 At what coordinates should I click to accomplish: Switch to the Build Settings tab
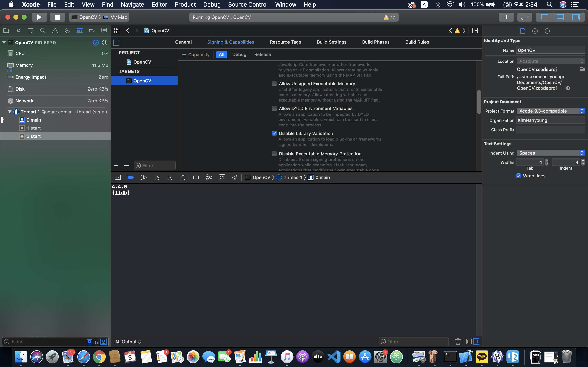click(331, 42)
